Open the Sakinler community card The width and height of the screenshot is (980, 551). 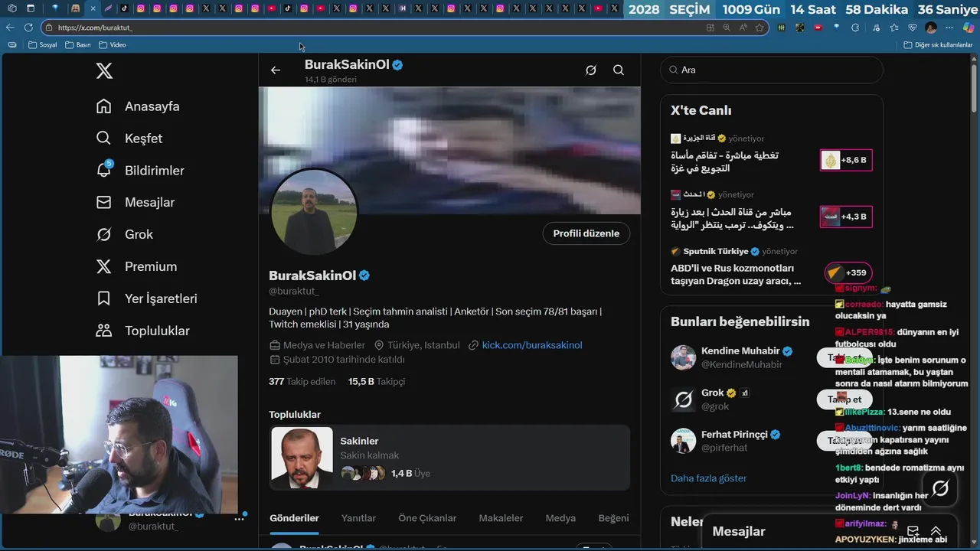pyautogui.click(x=449, y=458)
